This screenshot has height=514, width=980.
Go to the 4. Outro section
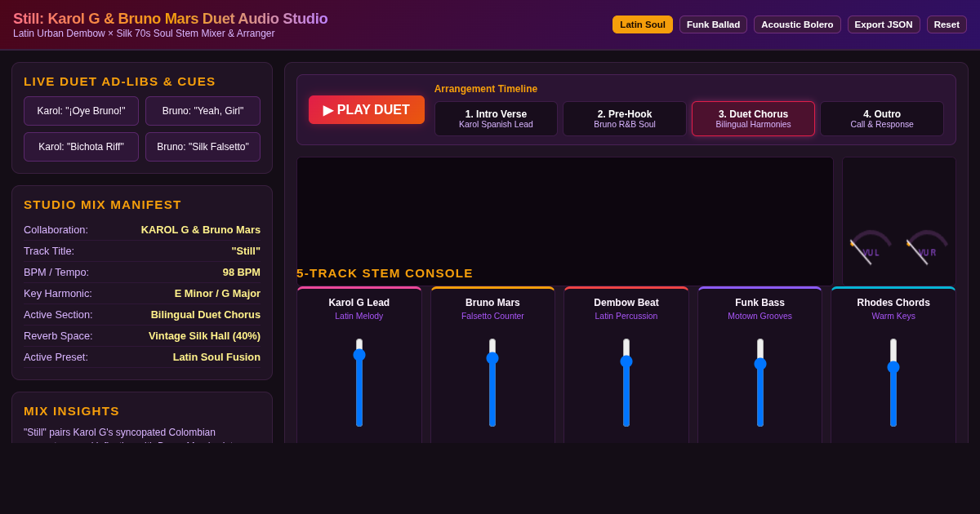[x=882, y=119]
